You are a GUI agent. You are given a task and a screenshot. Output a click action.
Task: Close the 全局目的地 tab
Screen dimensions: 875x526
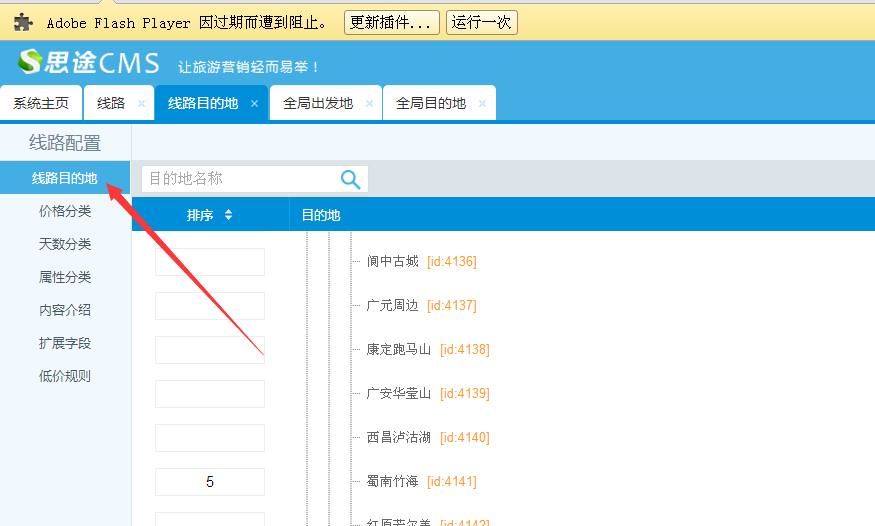482,103
